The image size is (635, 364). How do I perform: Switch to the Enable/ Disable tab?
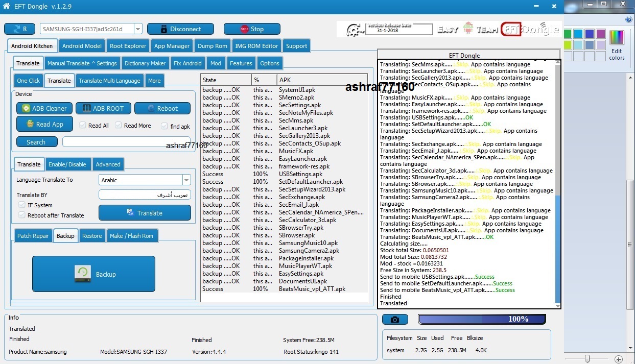point(67,164)
